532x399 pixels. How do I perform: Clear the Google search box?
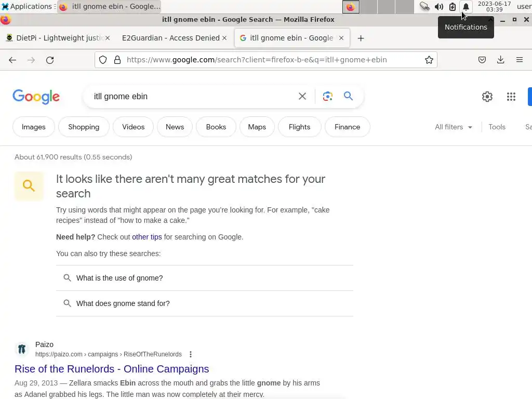[x=302, y=96]
